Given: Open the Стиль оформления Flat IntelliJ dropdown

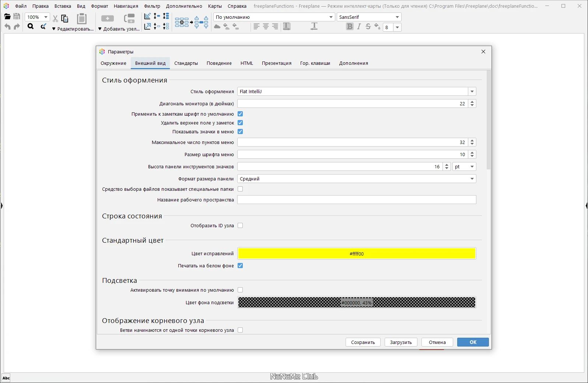Looking at the screenshot, I should [357, 91].
